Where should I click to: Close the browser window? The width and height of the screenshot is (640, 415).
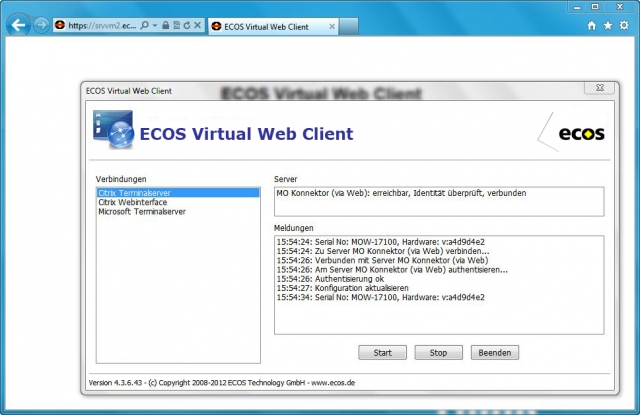620,7
